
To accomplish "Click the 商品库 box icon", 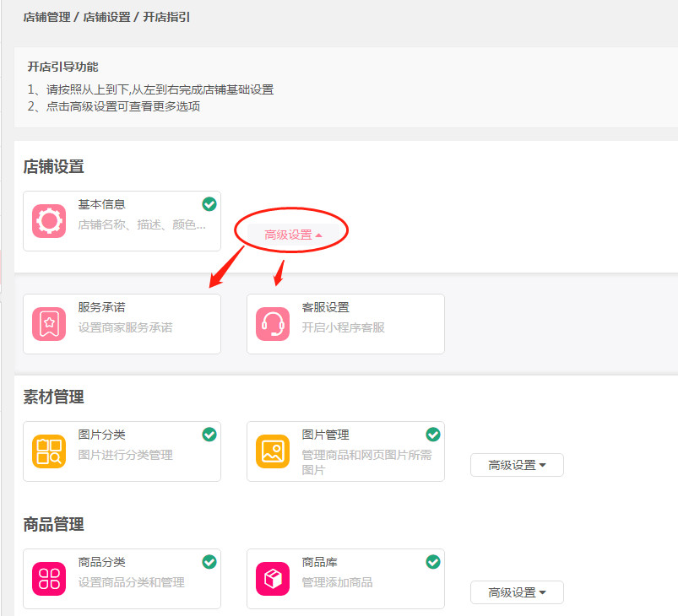I will (x=273, y=579).
